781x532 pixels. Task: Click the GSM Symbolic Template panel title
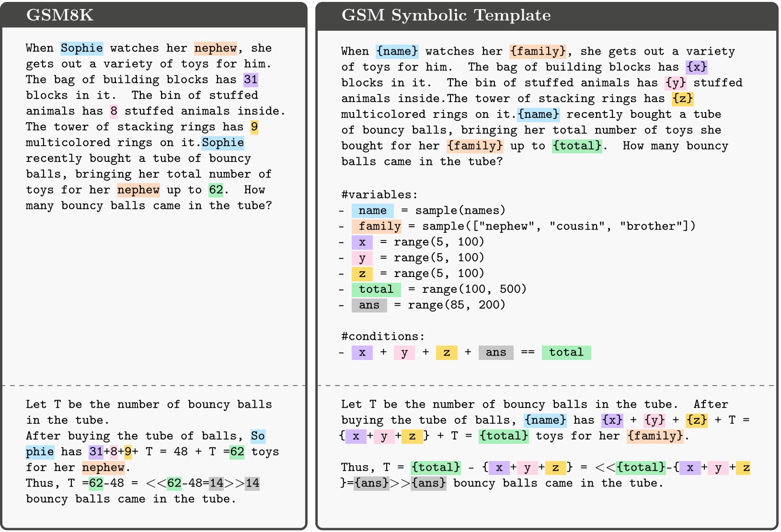click(446, 15)
